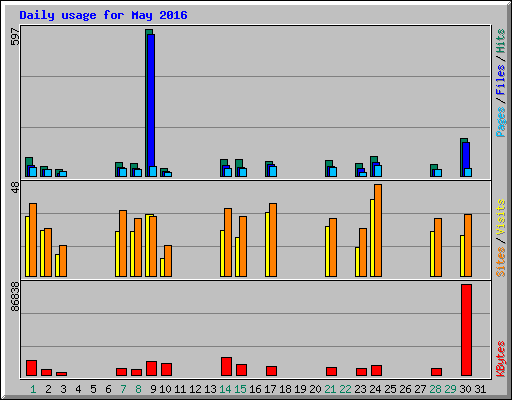
Task: Click day label 21 on the x-axis
Action: 330,389
